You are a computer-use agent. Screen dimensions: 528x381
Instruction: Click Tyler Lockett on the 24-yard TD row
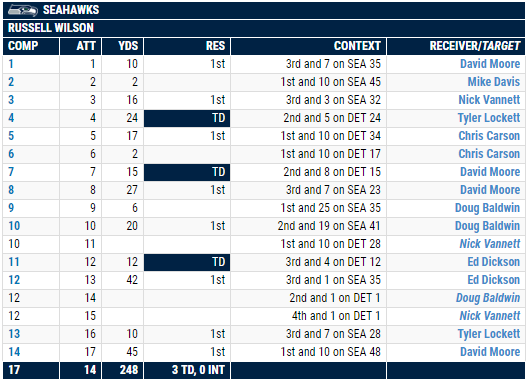tap(489, 118)
